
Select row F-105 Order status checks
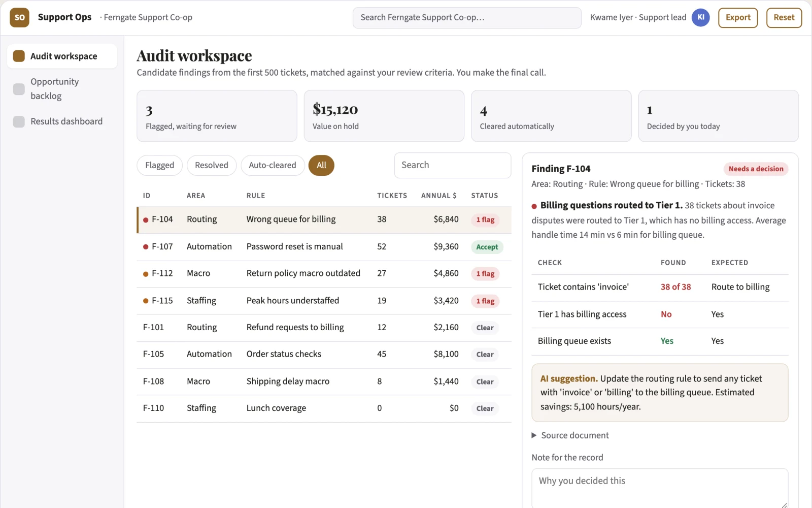324,355
